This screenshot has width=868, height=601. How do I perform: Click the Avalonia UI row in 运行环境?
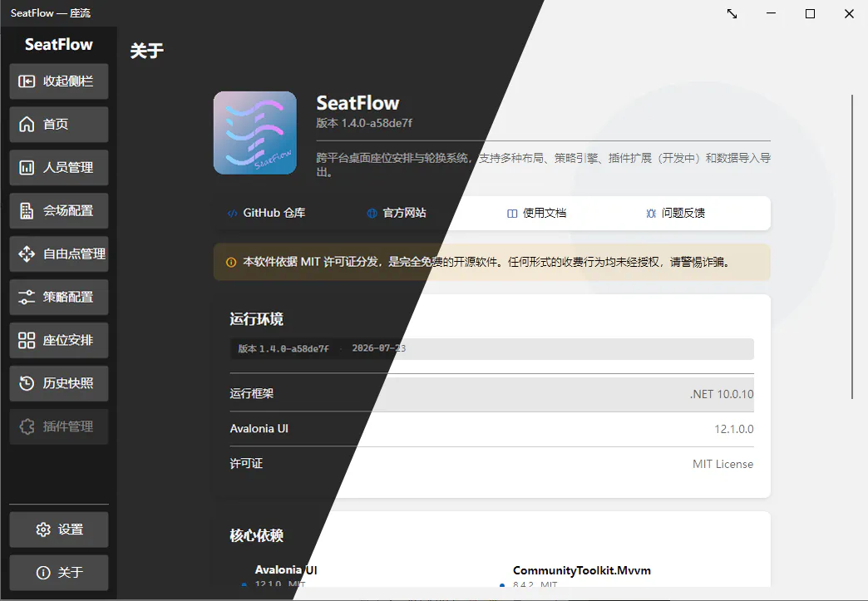pos(491,429)
